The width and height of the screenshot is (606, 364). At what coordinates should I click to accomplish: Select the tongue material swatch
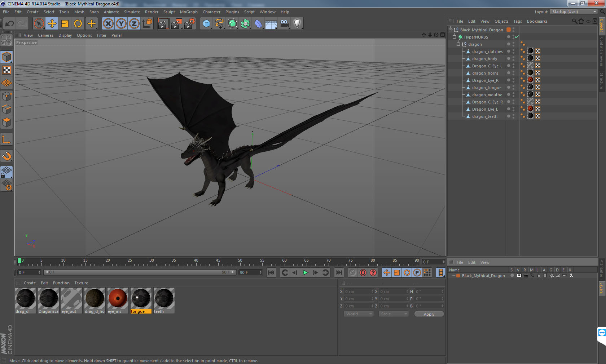click(141, 300)
